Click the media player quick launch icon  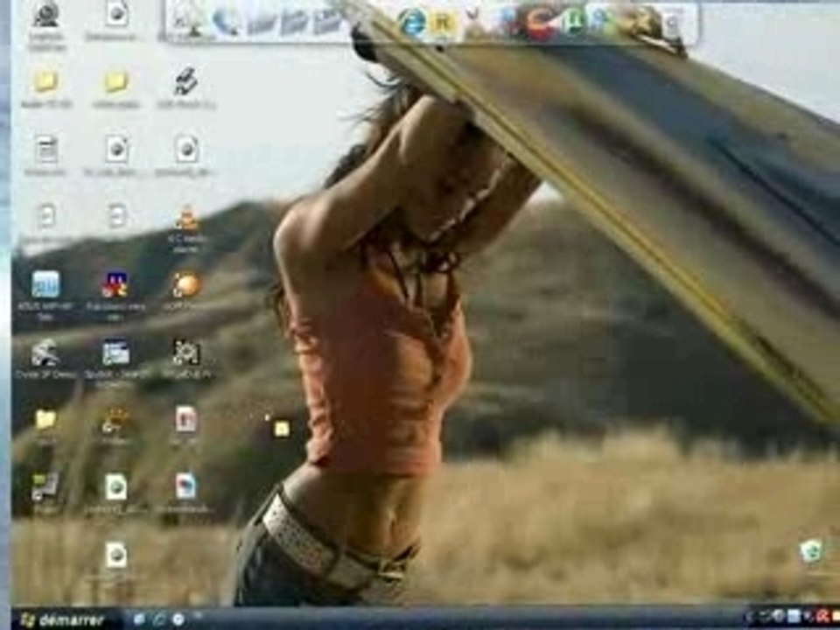coord(178,619)
